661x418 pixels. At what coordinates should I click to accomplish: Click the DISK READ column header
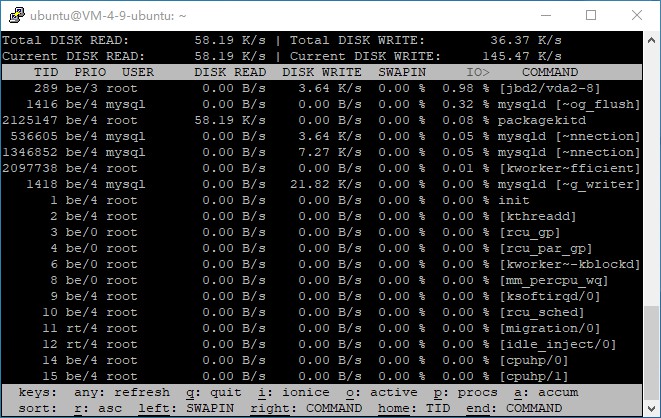click(230, 72)
